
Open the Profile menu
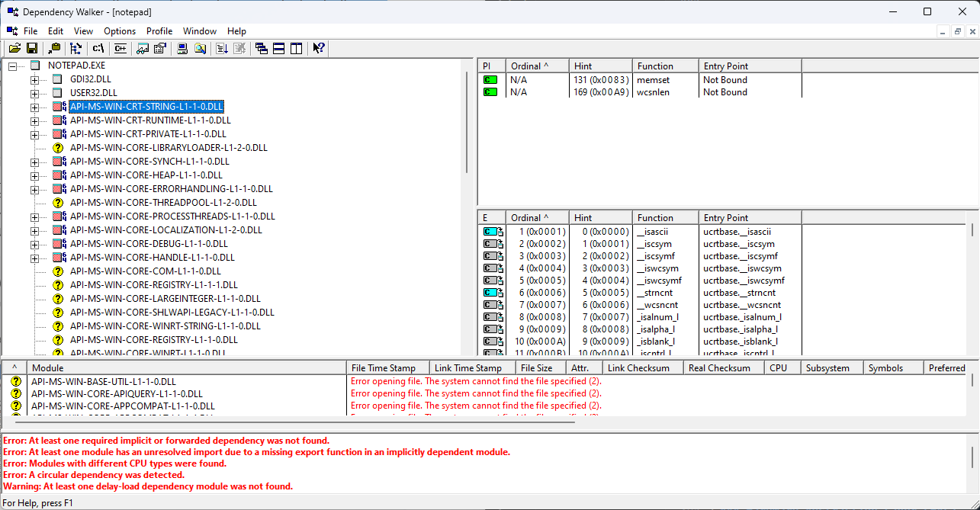tap(159, 31)
